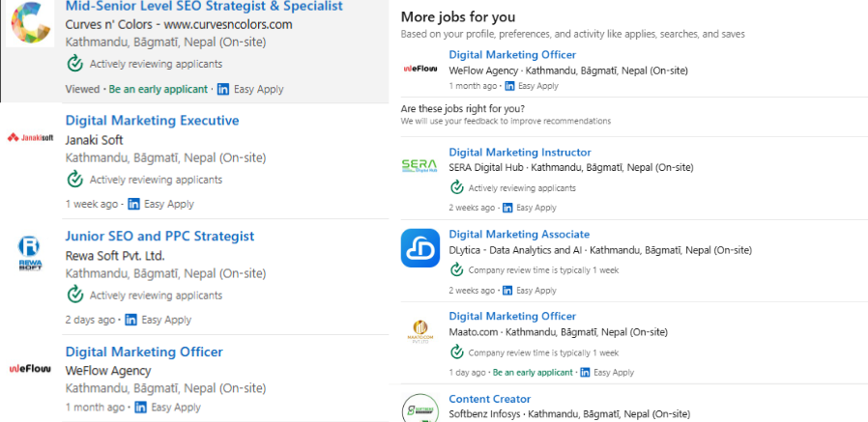Click the Curves n' Colors company logo
The width and height of the screenshot is (868, 422).
(30, 24)
